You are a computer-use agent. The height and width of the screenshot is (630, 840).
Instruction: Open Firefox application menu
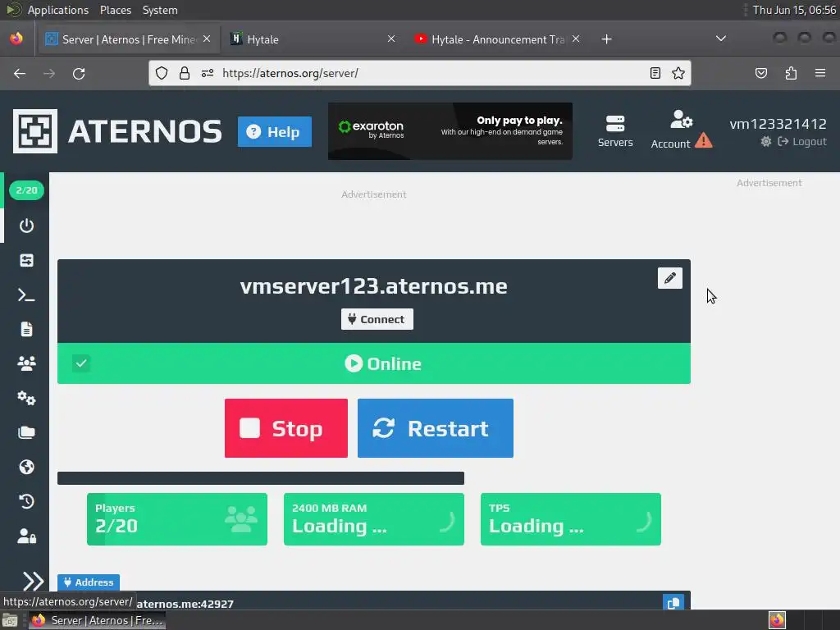820,73
